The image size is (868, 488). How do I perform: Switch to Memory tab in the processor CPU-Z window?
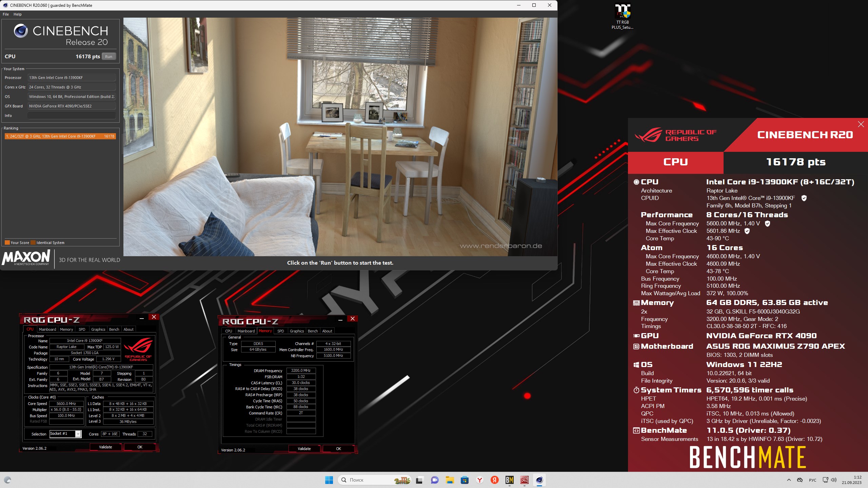(x=66, y=329)
